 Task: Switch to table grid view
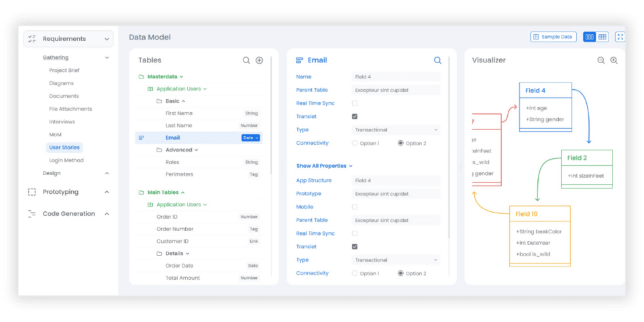602,37
